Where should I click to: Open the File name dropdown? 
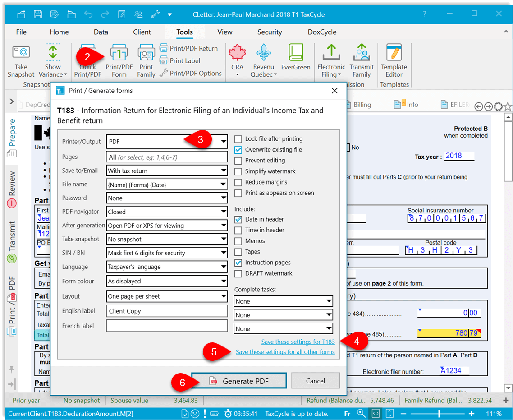coord(167,185)
